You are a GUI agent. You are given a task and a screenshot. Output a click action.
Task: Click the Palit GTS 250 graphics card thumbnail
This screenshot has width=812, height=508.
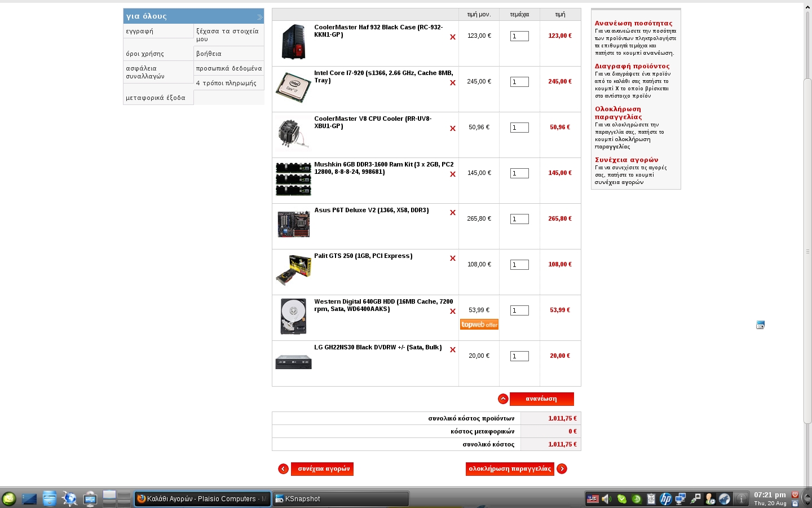click(x=293, y=270)
